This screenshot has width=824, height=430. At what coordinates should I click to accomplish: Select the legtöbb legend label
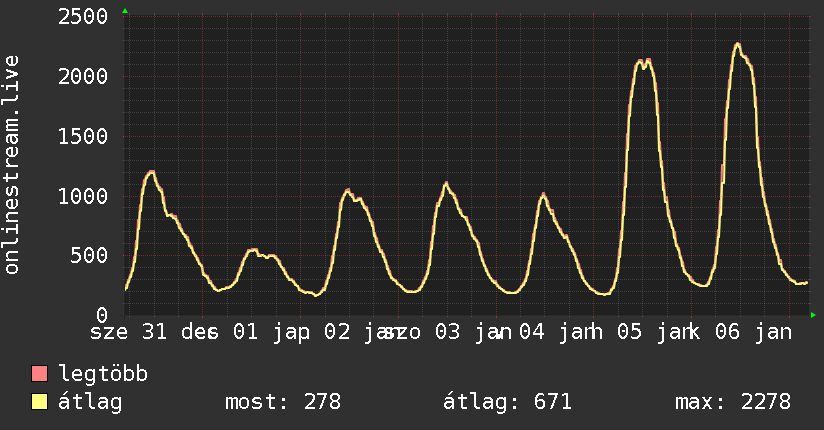coord(103,373)
